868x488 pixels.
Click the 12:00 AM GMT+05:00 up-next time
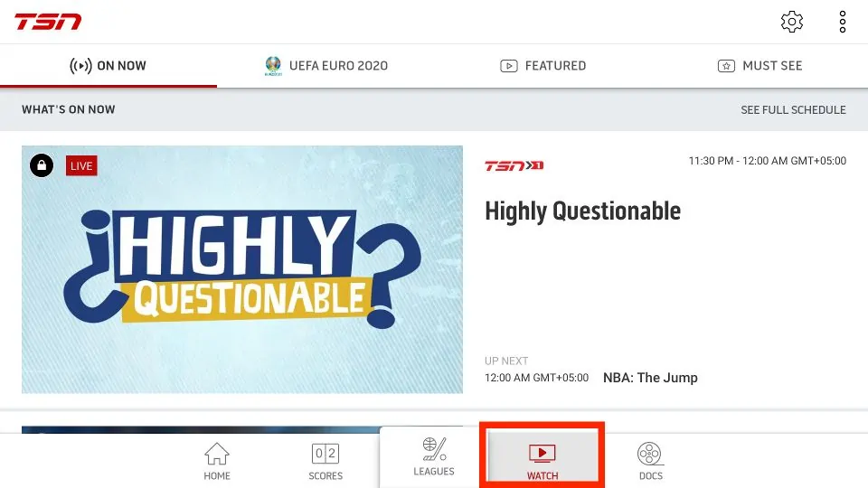[x=536, y=378]
